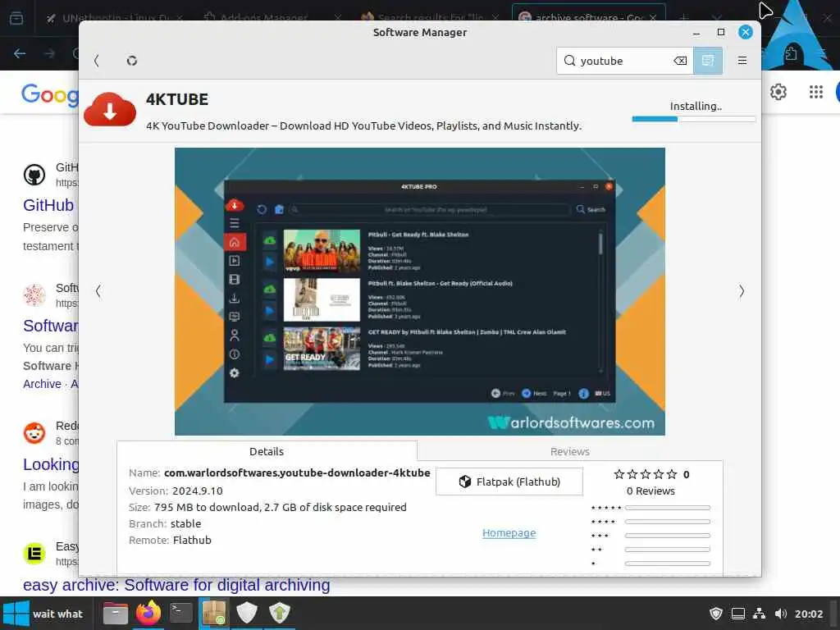Clear the youtube search text
Screen dimensions: 840x630
pyautogui.click(x=680, y=61)
